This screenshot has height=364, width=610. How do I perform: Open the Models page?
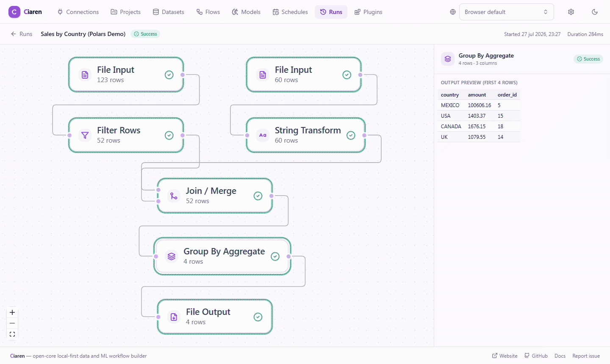[x=247, y=12]
